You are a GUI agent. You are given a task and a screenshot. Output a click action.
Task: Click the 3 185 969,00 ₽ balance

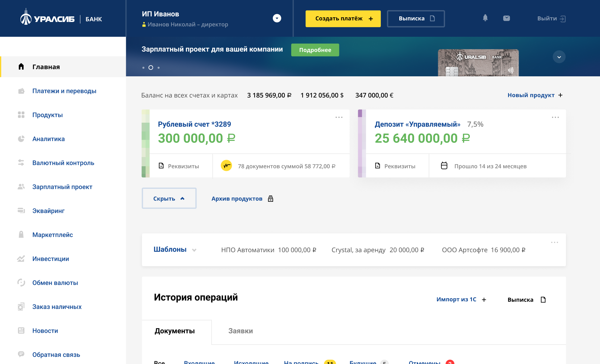click(x=269, y=95)
